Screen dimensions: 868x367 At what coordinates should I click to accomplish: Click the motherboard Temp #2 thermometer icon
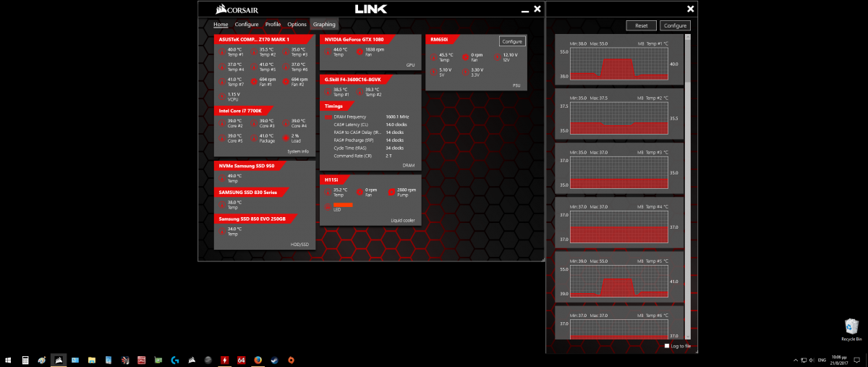(x=253, y=52)
